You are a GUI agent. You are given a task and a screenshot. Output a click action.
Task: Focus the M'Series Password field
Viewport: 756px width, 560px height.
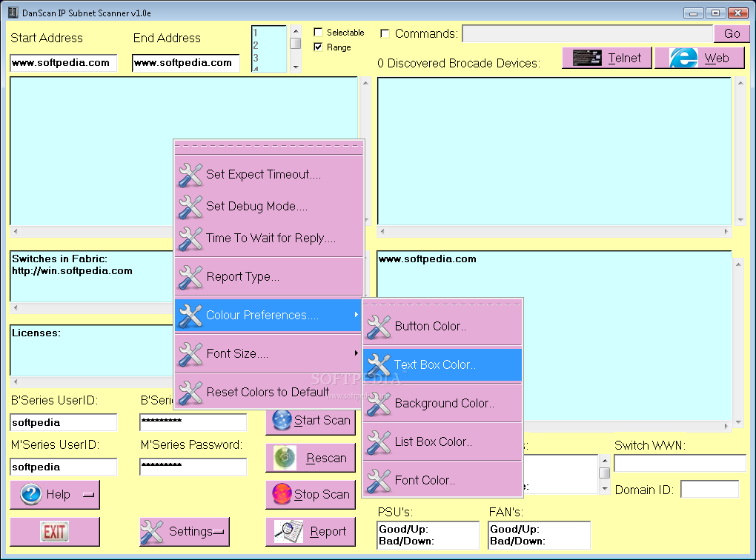coord(193,467)
